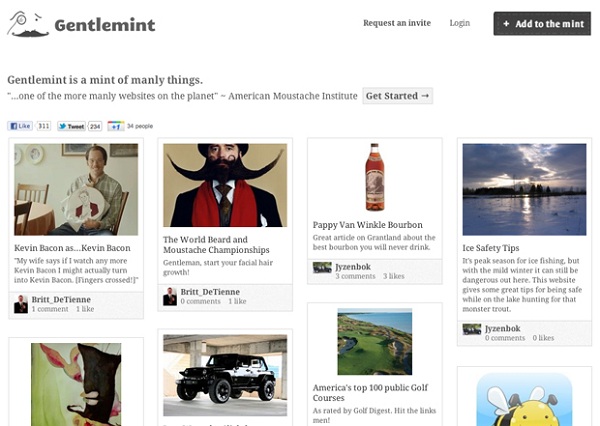Click the Gentlemint moustache logo icon

click(x=28, y=24)
